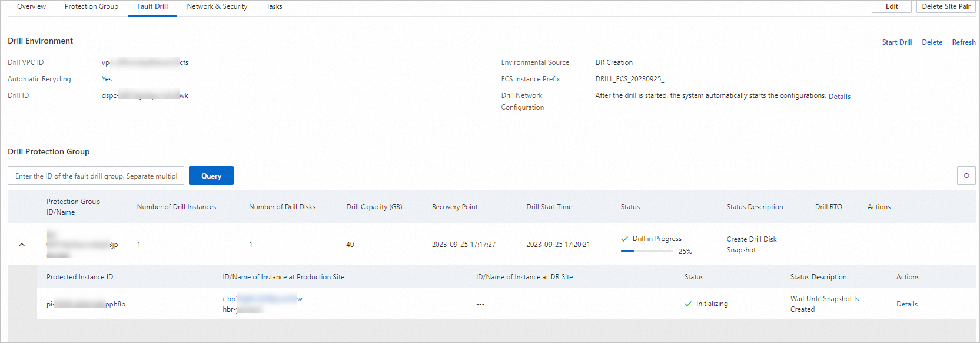Click the 25% progress percentage label
This screenshot has height=343, width=980.
685,252
